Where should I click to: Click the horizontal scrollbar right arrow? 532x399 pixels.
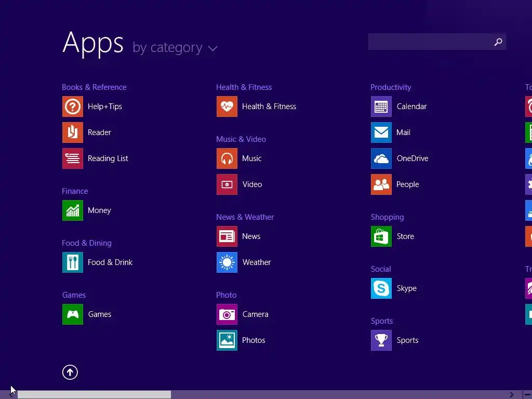click(x=512, y=395)
